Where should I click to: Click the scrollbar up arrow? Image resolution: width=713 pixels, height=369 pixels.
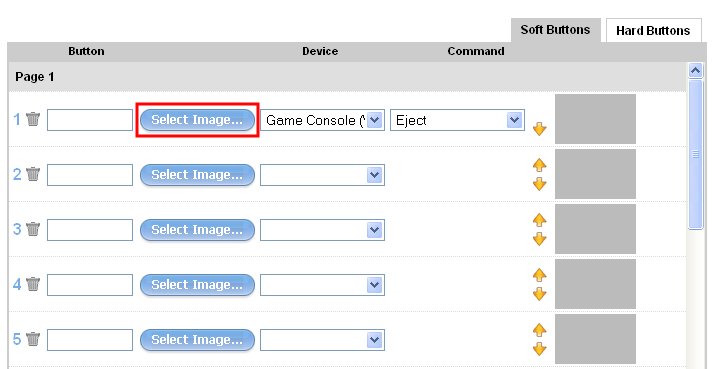click(x=695, y=71)
